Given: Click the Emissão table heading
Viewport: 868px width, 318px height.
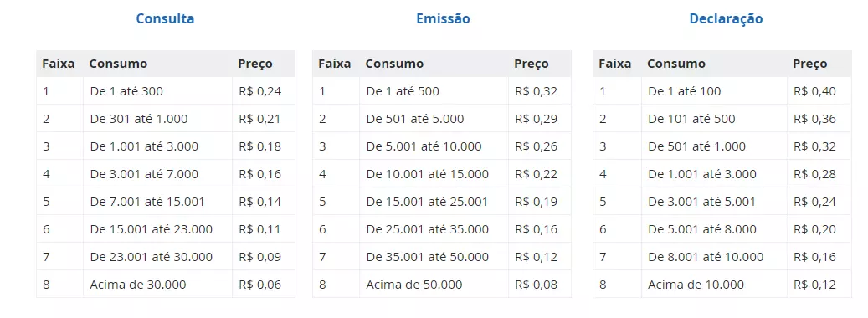Looking at the screenshot, I should (443, 18).
